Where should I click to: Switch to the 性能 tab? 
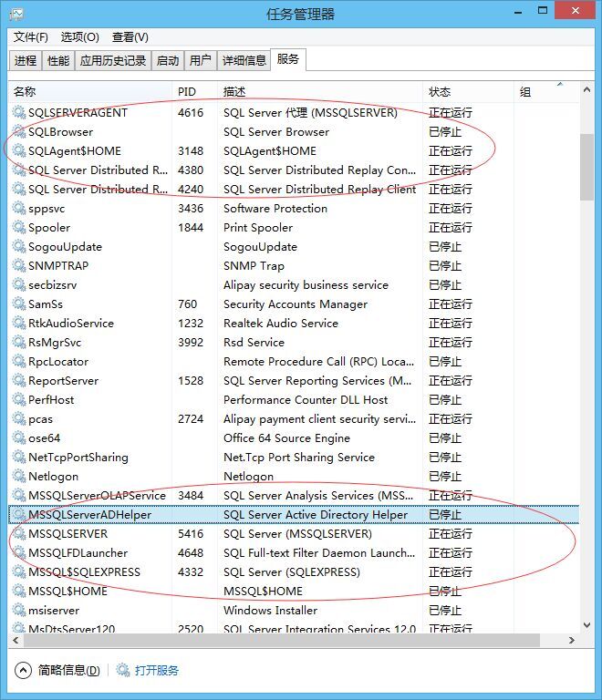tap(58, 60)
